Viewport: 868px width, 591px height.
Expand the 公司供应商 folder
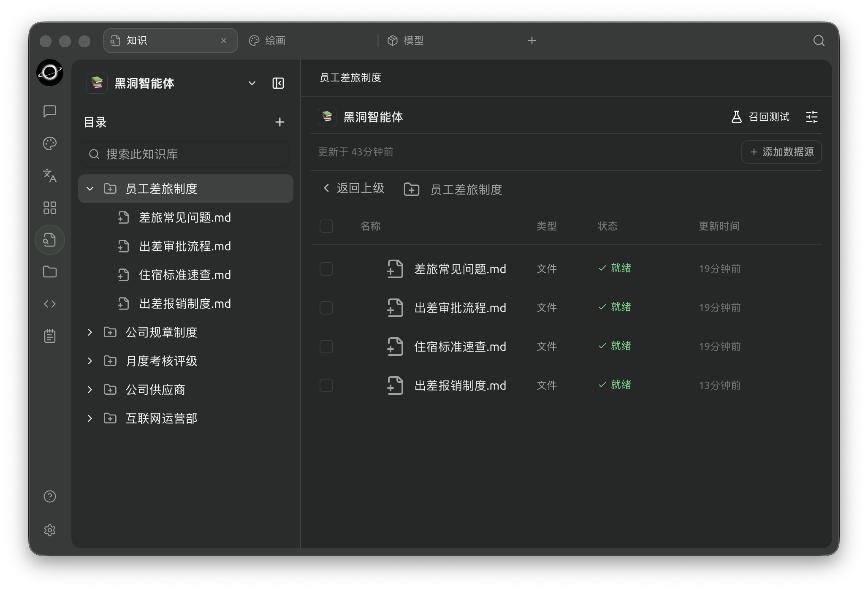coord(90,390)
